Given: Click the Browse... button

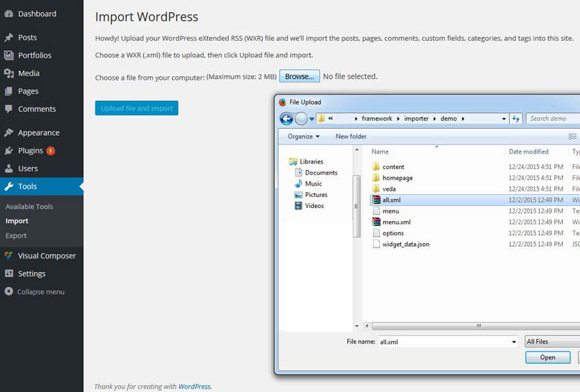Looking at the screenshot, I should pyautogui.click(x=300, y=76).
